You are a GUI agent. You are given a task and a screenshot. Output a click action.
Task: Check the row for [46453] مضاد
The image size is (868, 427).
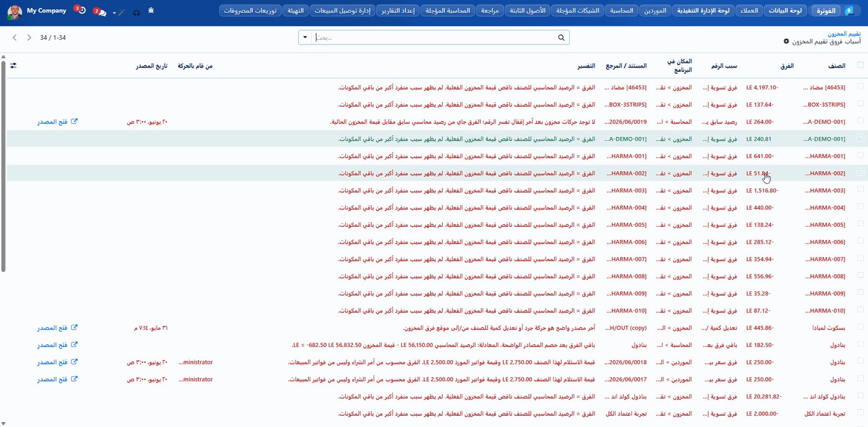pyautogui.click(x=860, y=87)
